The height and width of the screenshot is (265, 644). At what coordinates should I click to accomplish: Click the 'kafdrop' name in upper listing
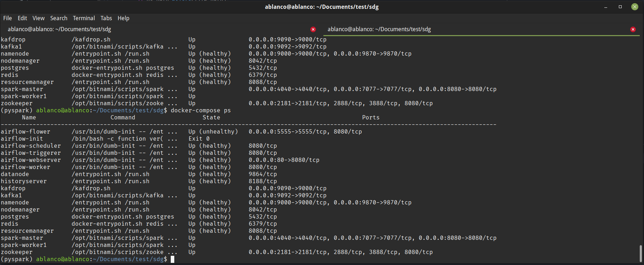click(x=13, y=39)
